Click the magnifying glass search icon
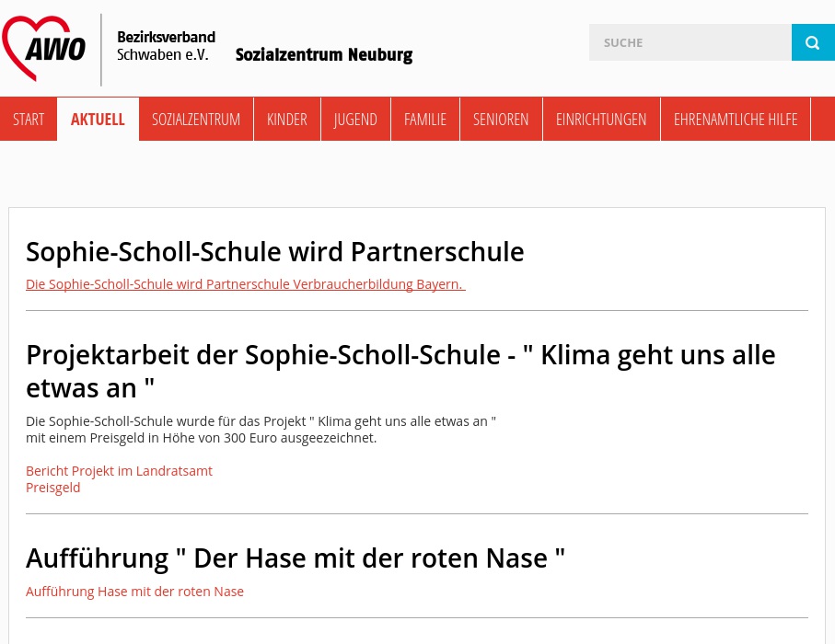835x644 pixels. (813, 42)
